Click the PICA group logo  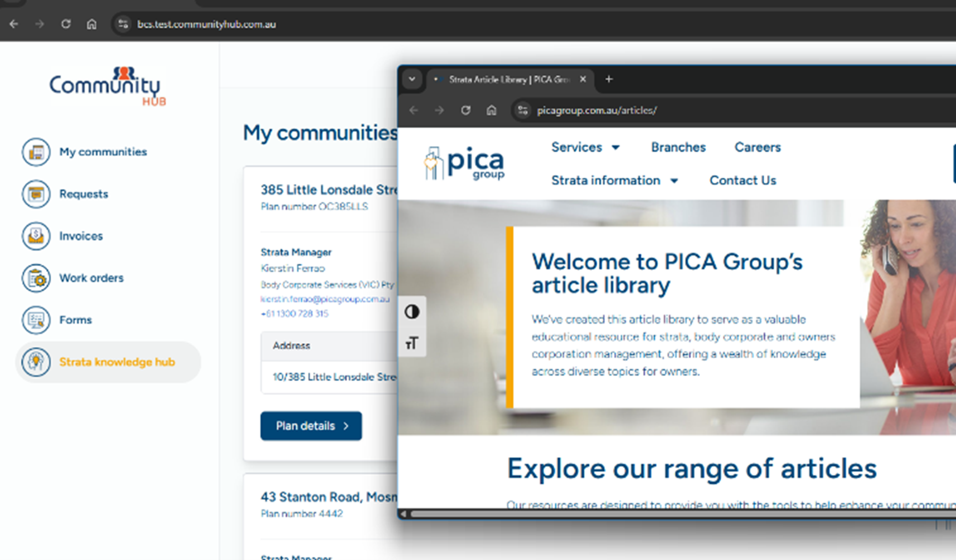464,163
